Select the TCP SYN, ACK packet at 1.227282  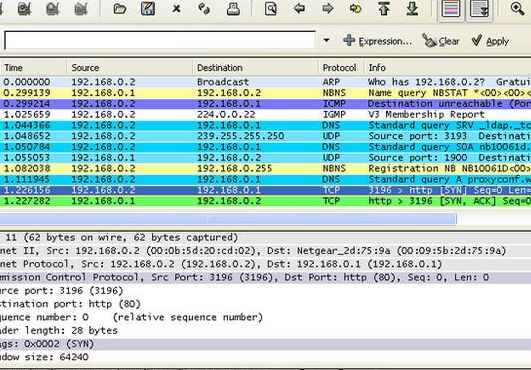[x=266, y=201]
